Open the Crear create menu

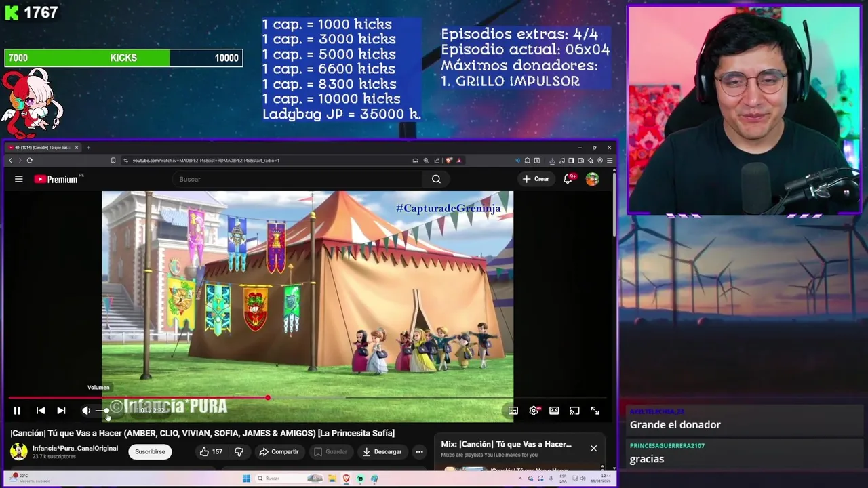coord(536,179)
